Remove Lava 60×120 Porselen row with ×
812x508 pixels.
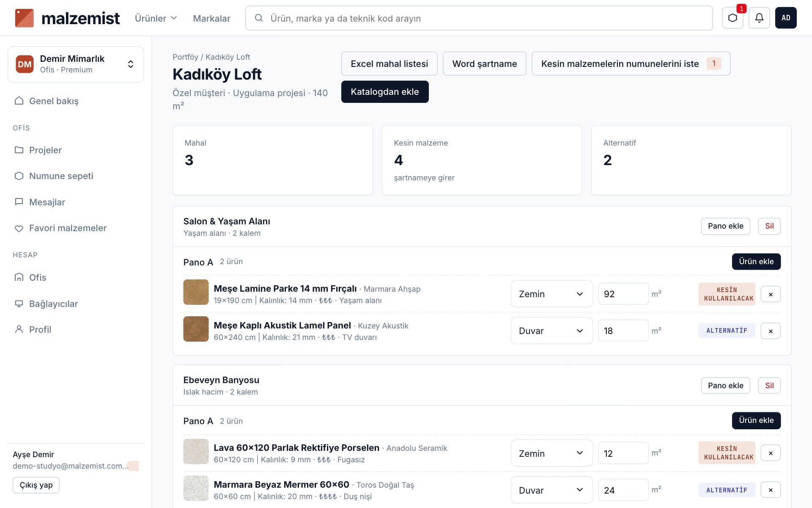pos(771,453)
